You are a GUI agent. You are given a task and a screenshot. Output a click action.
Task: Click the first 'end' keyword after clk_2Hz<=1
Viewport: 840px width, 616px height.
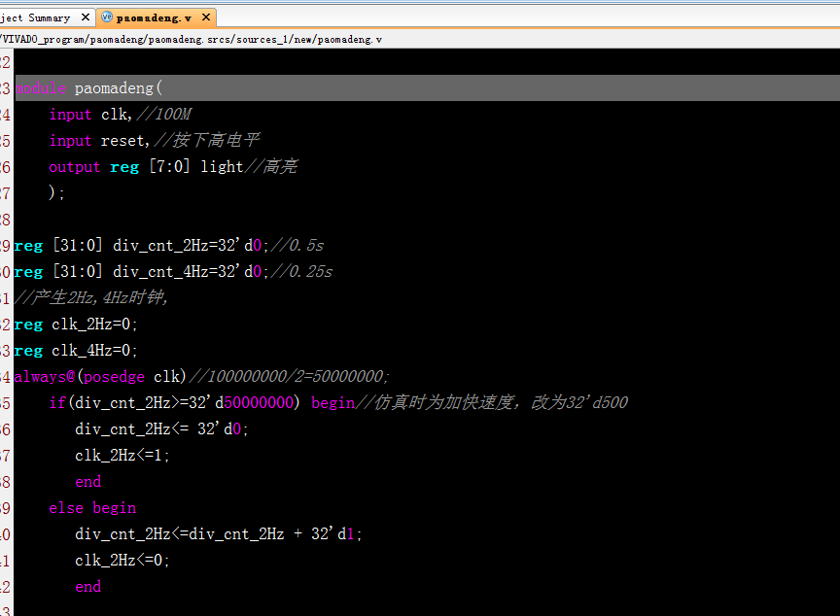88,481
